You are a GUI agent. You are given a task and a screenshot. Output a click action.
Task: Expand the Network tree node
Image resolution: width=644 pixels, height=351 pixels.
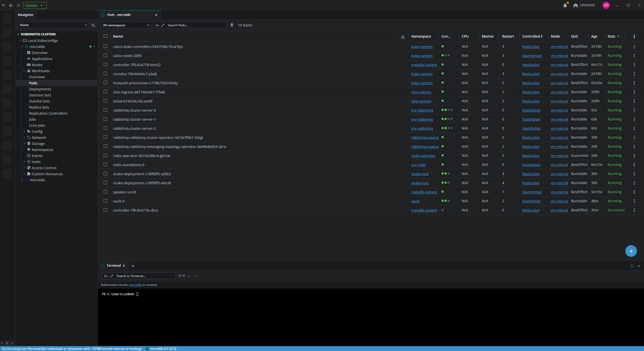click(24, 137)
